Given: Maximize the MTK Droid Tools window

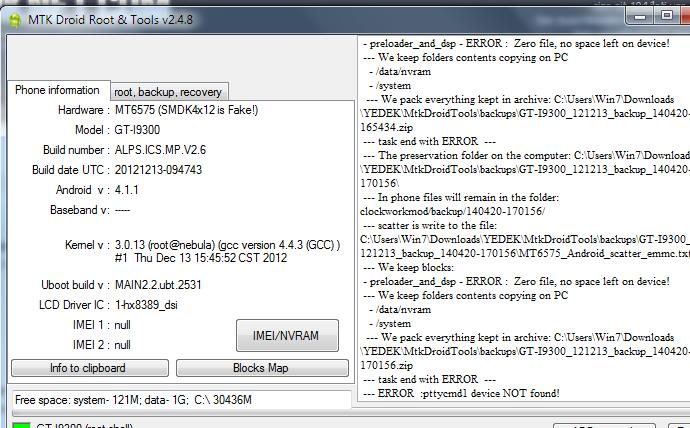Looking at the screenshot, I should 667,16.
